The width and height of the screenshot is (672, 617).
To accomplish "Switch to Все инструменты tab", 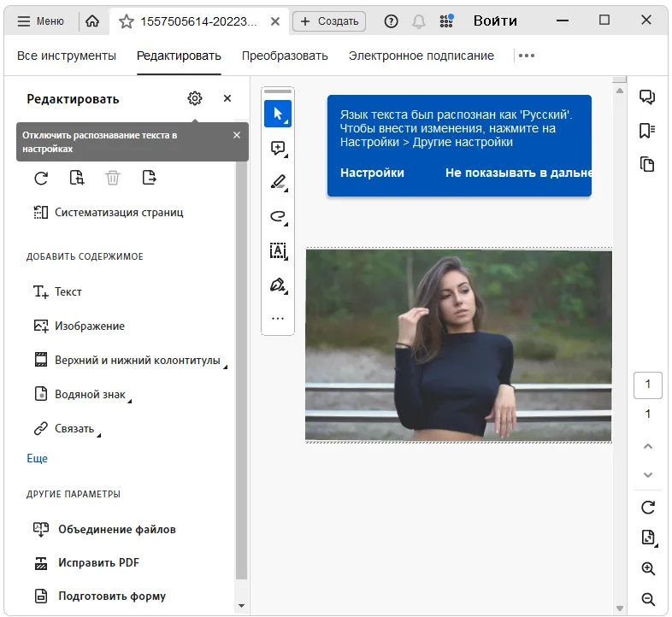I will coord(67,56).
